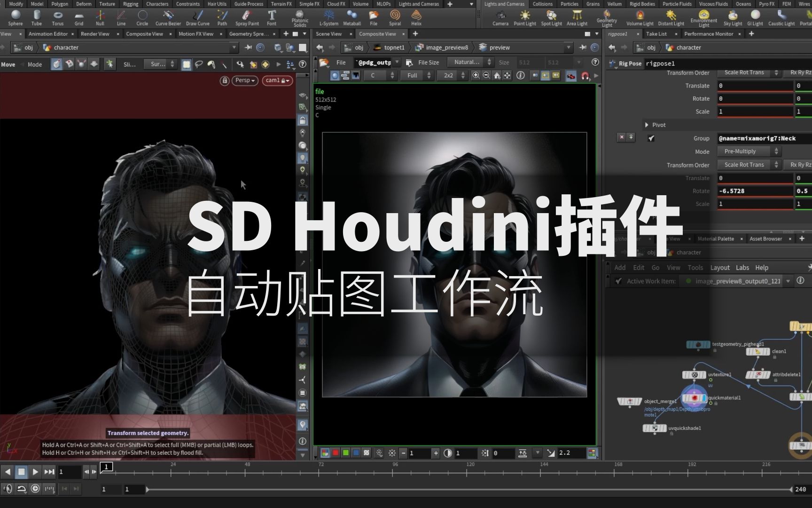Image resolution: width=812 pixels, height=508 pixels.
Task: Click the image_preview8 path breadcrumb
Action: click(442, 48)
